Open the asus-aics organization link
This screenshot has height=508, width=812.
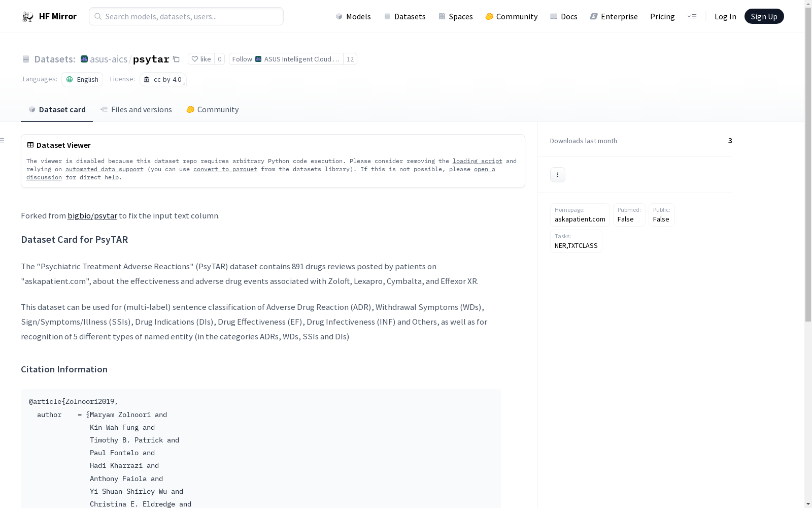coord(109,59)
